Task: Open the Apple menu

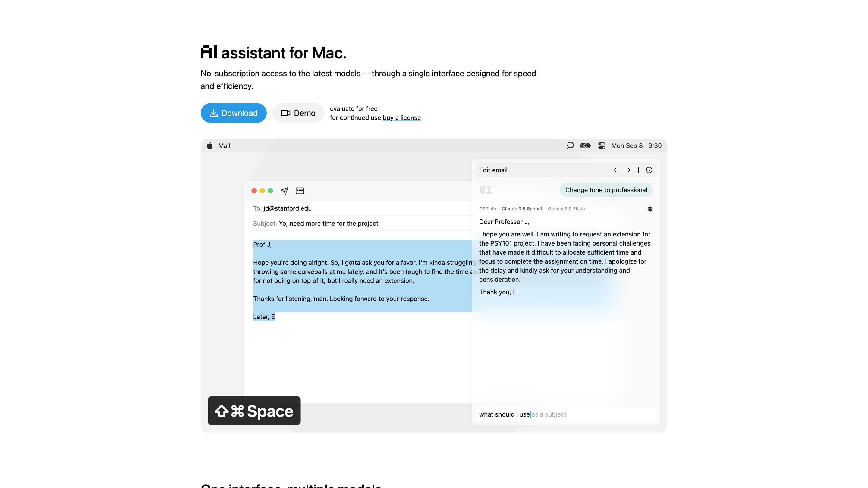Action: point(209,145)
